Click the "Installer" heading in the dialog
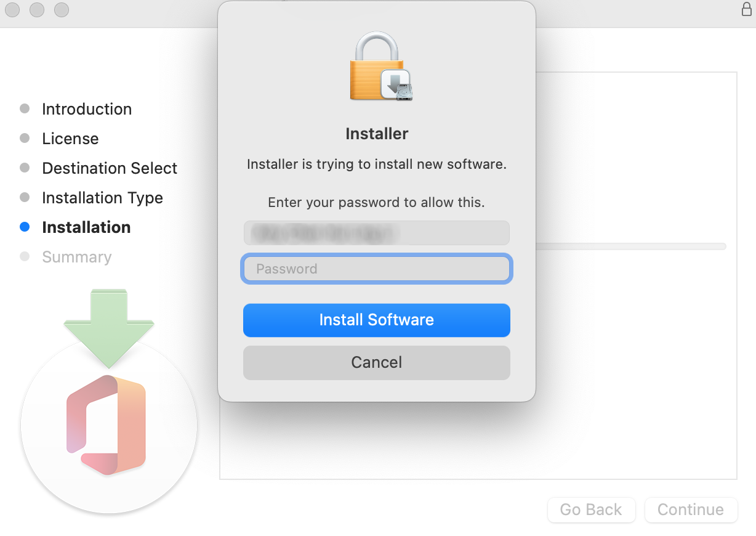 377,134
